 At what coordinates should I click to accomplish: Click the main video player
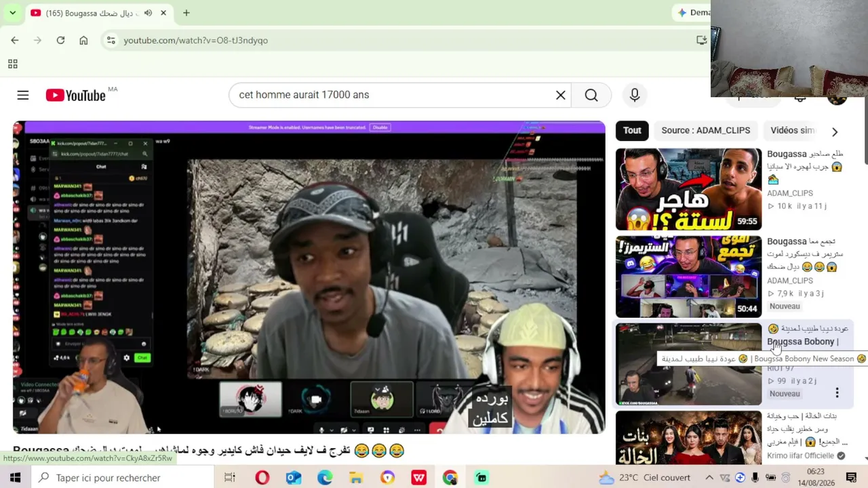coord(309,277)
